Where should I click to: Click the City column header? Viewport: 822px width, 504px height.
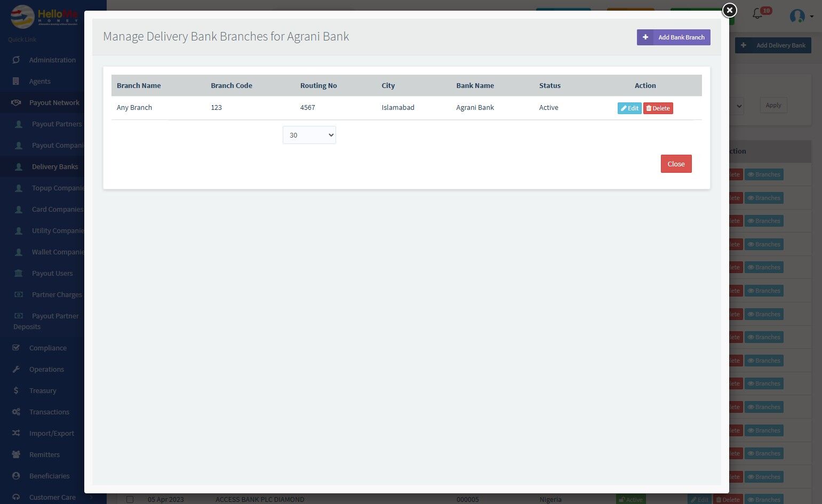coord(388,85)
